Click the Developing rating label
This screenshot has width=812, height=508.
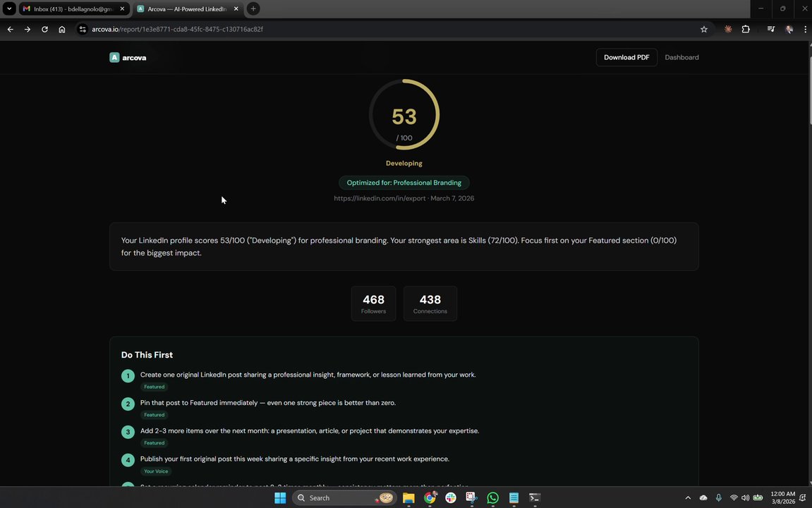pos(404,163)
